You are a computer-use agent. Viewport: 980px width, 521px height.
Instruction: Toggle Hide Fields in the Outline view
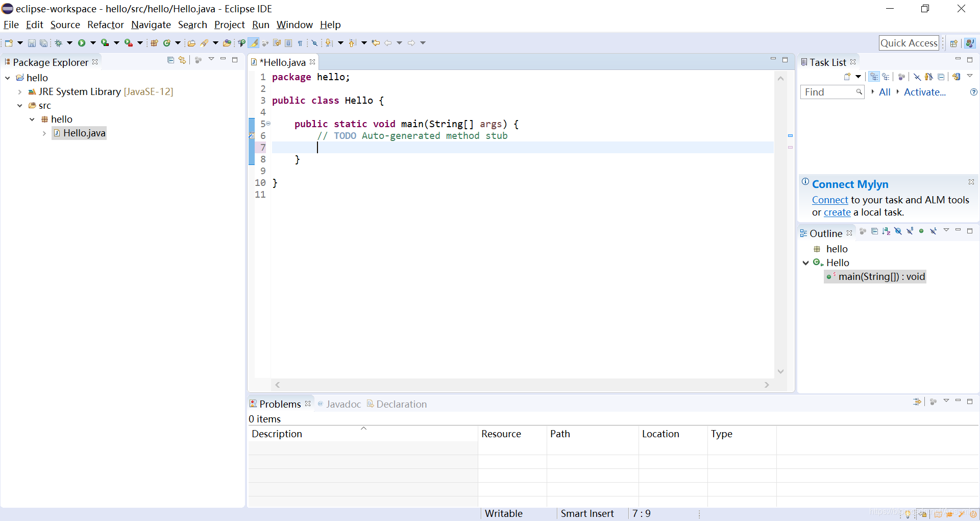point(898,231)
